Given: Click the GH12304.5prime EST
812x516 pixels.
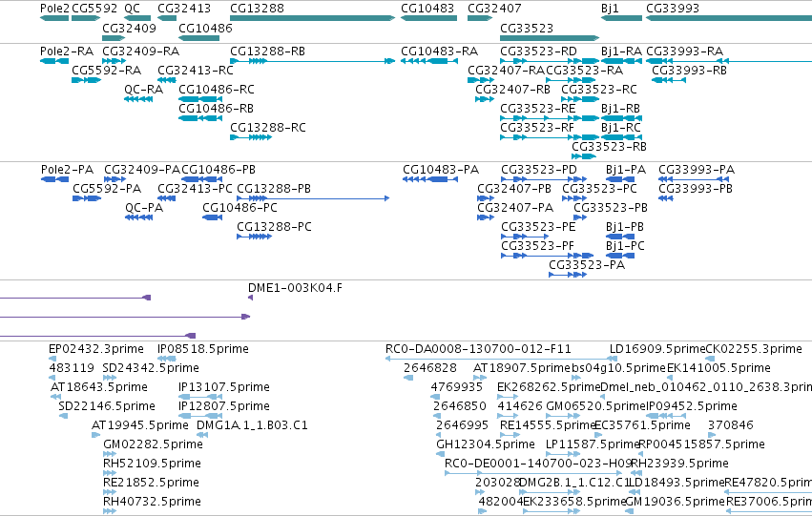Looking at the screenshot, I should tap(440, 454).
